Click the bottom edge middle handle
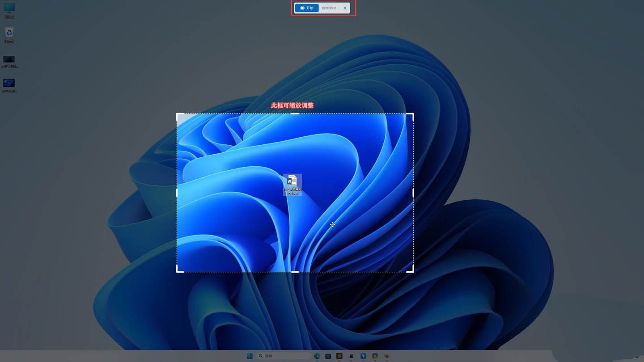The image size is (644, 362). tap(295, 271)
